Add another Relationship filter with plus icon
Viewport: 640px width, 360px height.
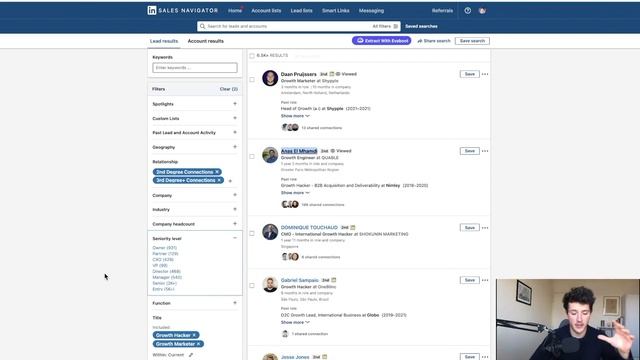[x=230, y=181]
